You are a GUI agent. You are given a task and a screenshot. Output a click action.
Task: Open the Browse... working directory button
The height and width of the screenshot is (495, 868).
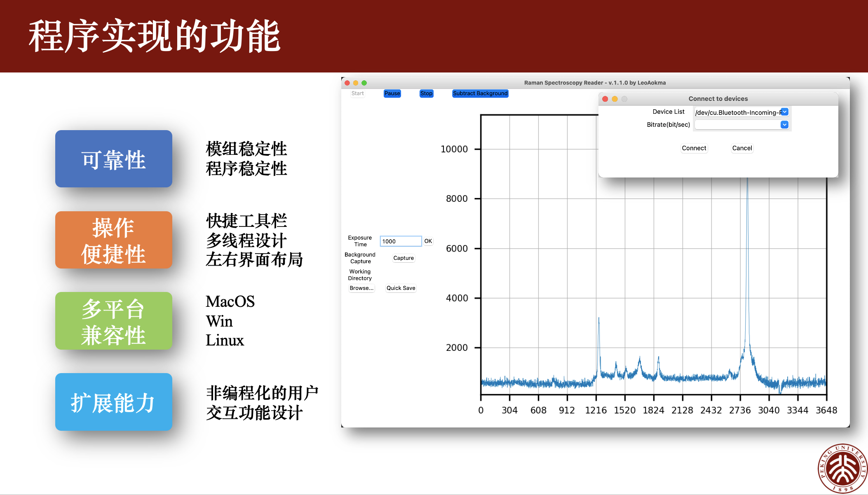point(361,288)
